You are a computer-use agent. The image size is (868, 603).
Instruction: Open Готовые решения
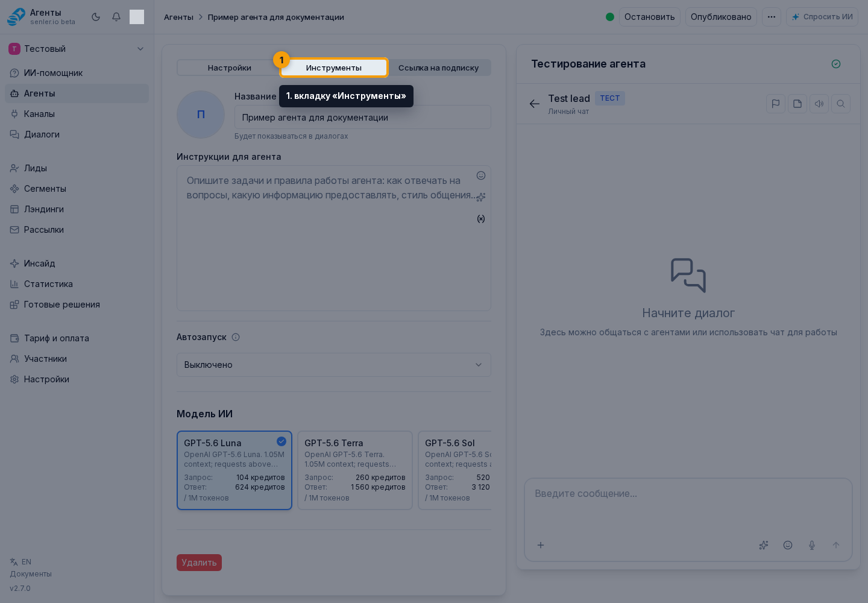point(77,305)
